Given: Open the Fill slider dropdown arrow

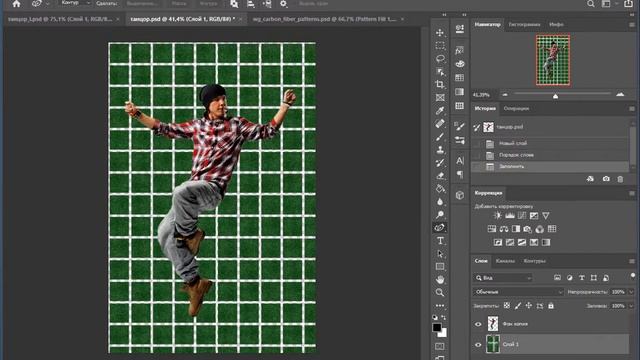Looking at the screenshot, I should pos(631,306).
